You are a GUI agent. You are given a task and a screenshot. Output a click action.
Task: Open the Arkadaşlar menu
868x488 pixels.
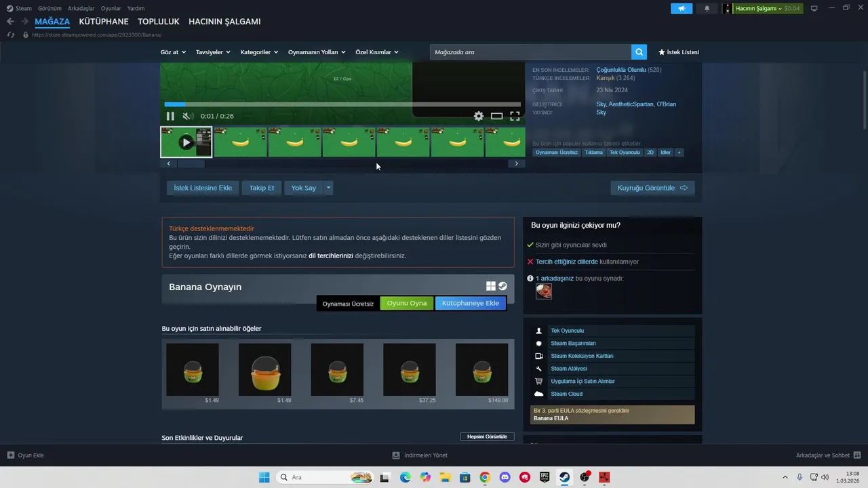(x=81, y=8)
